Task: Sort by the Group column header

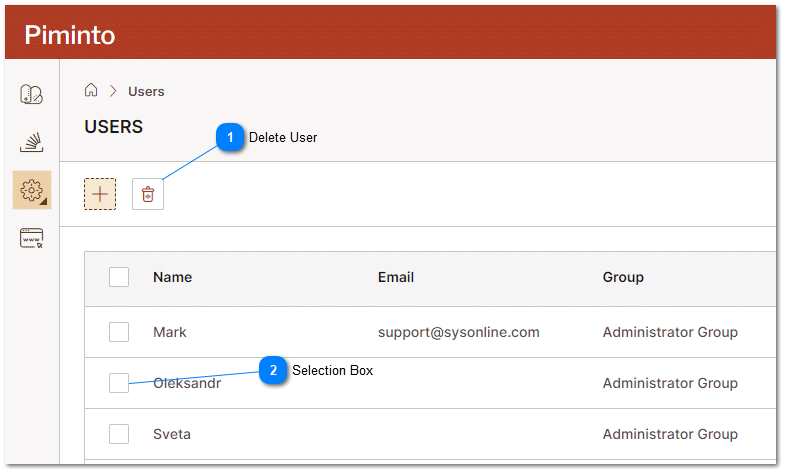Action: pos(623,277)
